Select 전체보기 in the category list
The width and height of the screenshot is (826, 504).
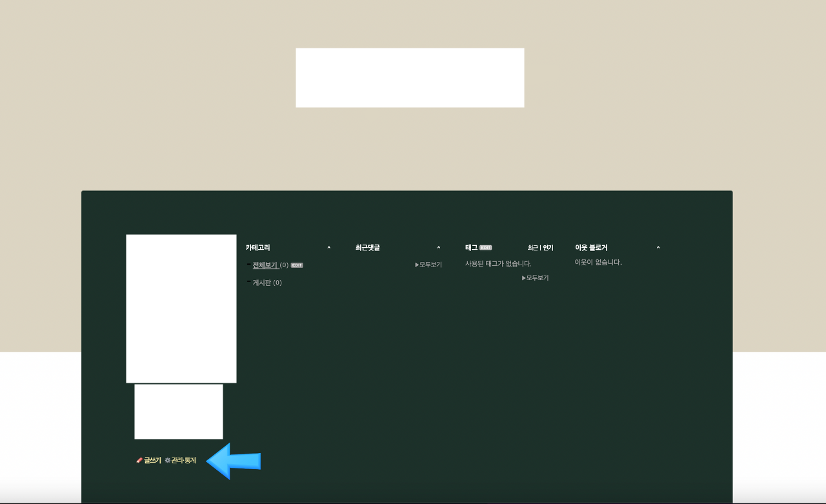point(265,265)
